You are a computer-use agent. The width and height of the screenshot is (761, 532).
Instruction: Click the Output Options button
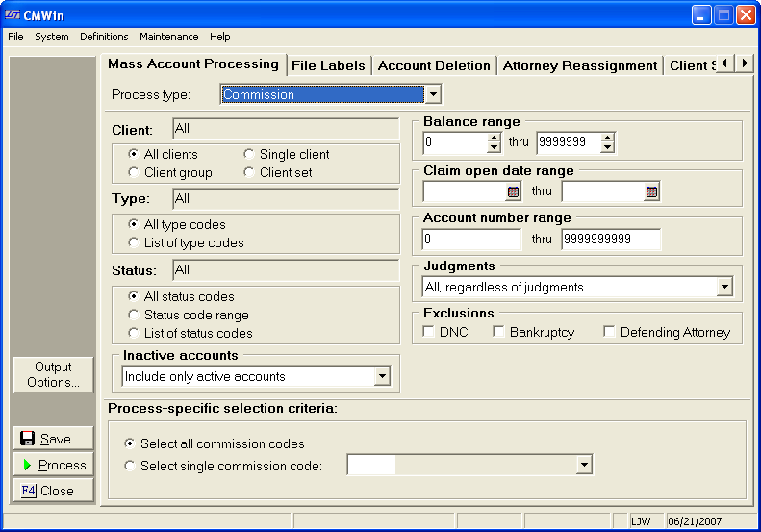click(x=54, y=374)
